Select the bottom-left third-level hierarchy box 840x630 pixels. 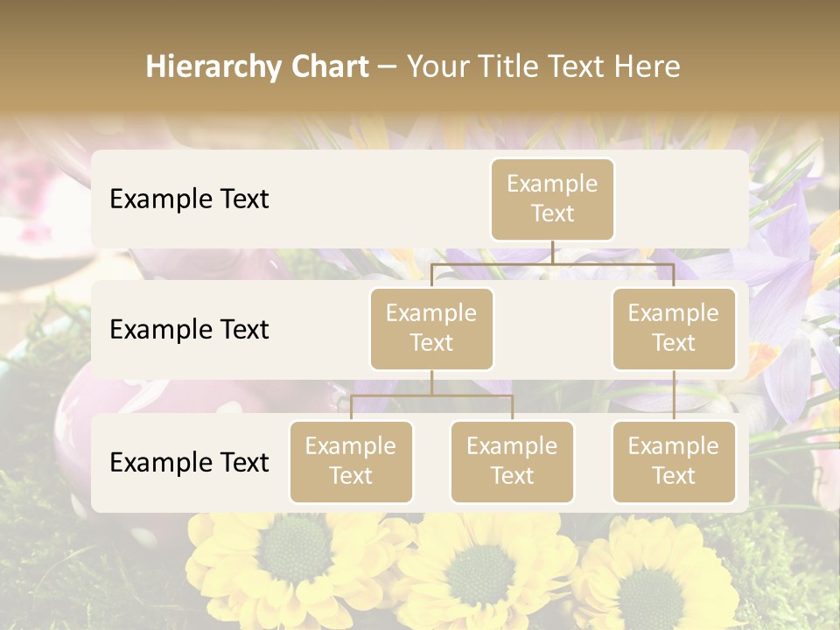coord(351,461)
